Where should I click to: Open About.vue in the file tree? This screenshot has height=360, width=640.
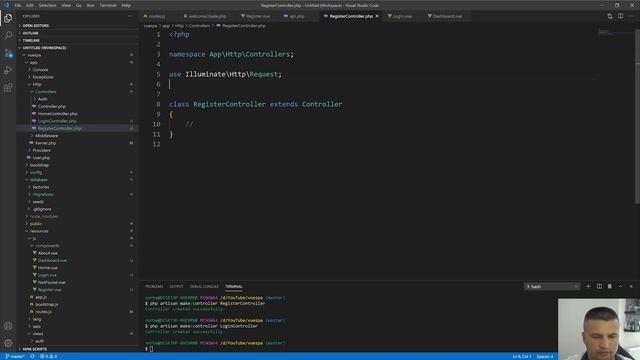pos(47,253)
